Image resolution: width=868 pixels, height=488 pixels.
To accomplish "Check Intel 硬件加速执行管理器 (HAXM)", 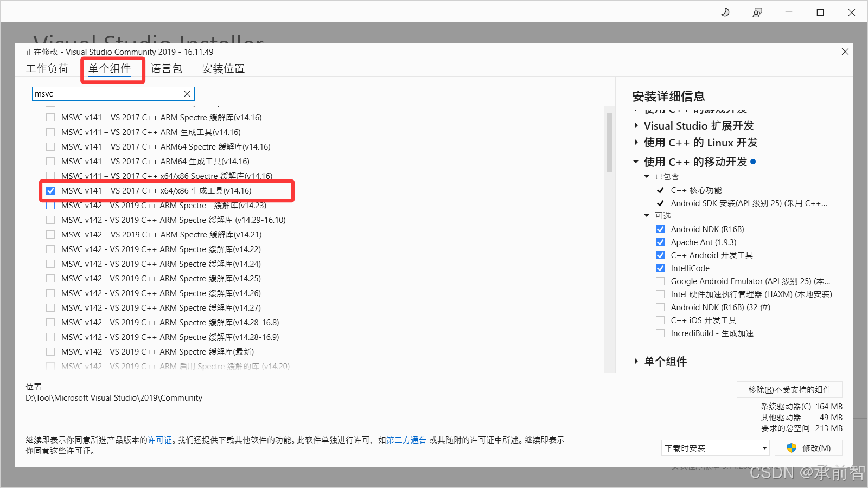I will [660, 294].
